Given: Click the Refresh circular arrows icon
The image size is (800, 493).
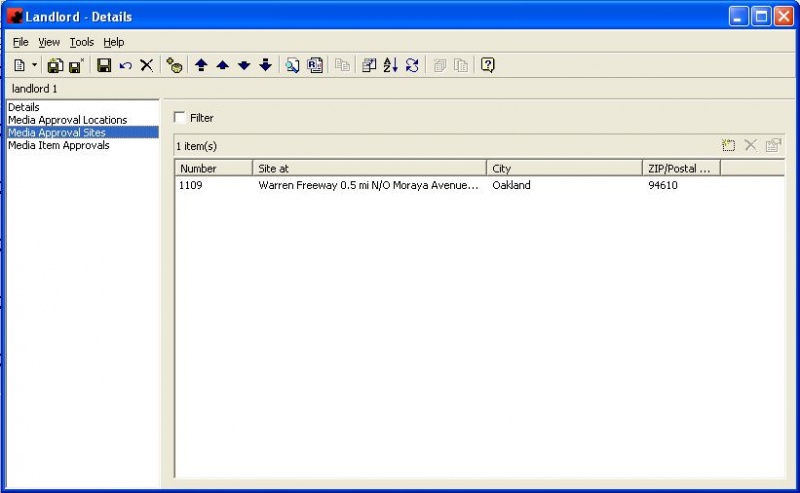Looking at the screenshot, I should [x=412, y=65].
